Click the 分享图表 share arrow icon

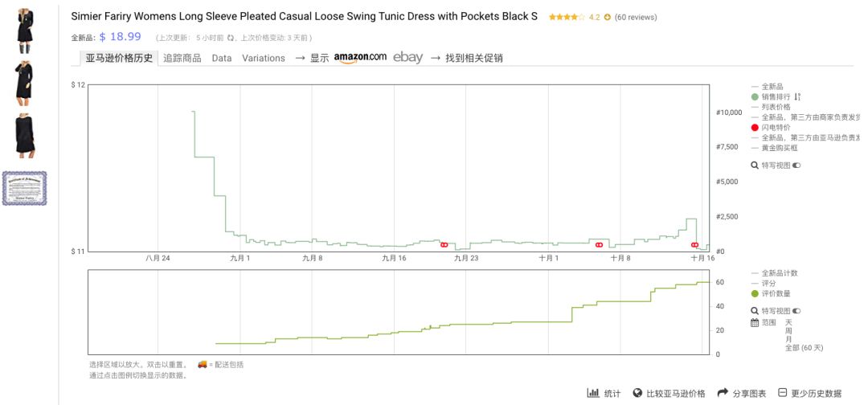(723, 393)
